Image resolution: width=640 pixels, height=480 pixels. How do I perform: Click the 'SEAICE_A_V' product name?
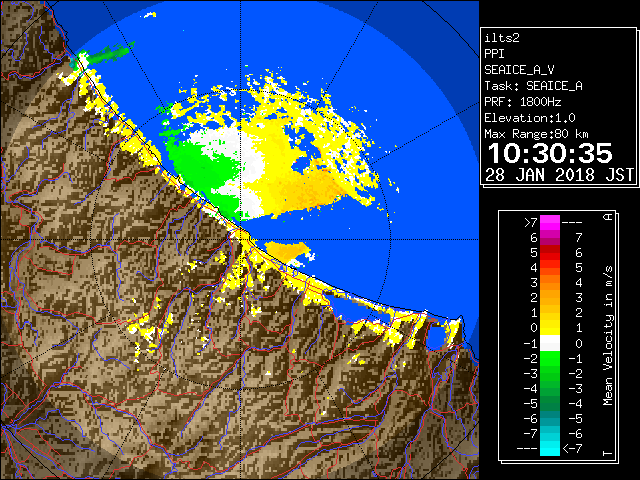pyautogui.click(x=519, y=70)
